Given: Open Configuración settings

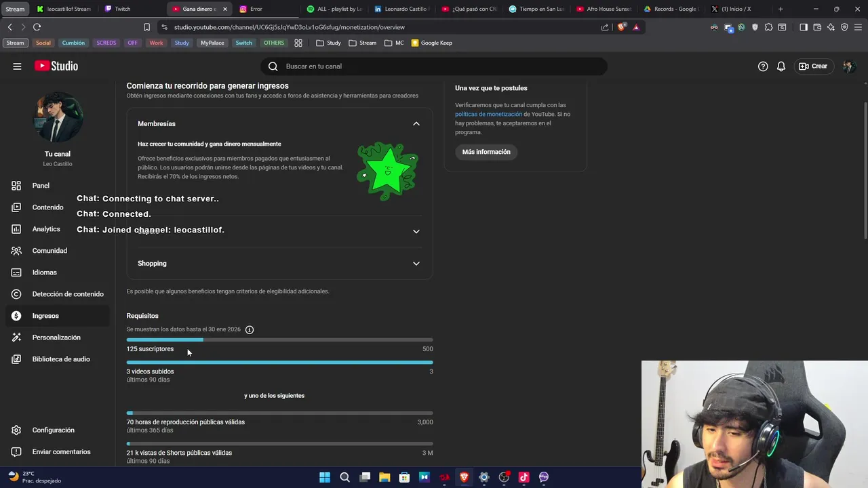Looking at the screenshot, I should pyautogui.click(x=58, y=430).
